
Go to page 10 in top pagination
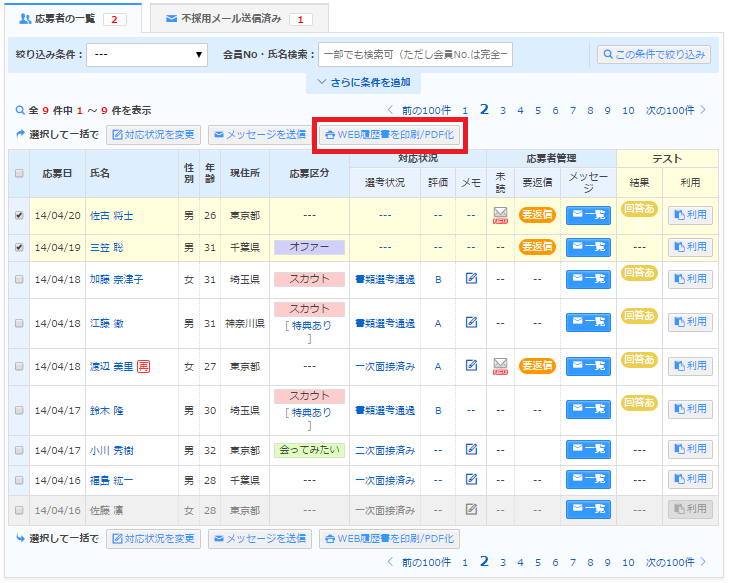tap(628, 111)
